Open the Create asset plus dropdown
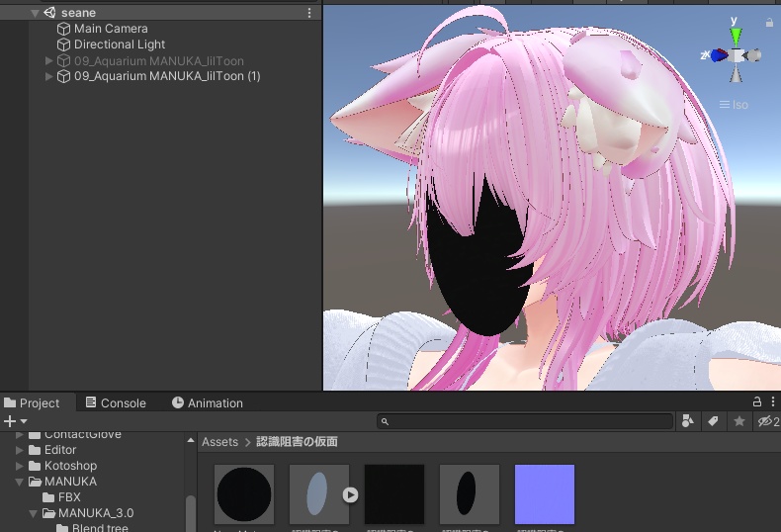781x532 pixels. pyautogui.click(x=15, y=421)
